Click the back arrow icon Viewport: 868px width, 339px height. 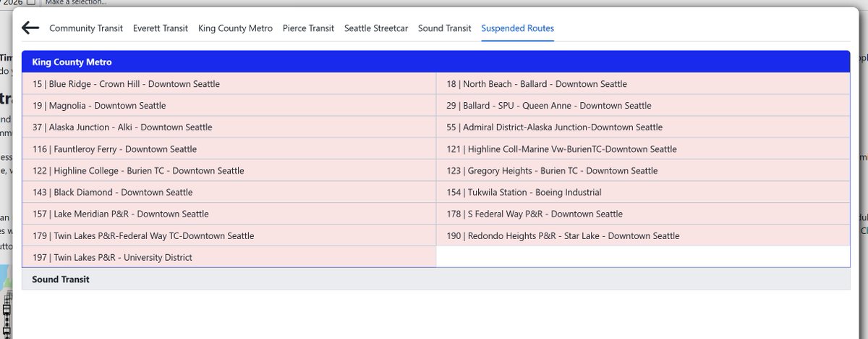(x=30, y=28)
